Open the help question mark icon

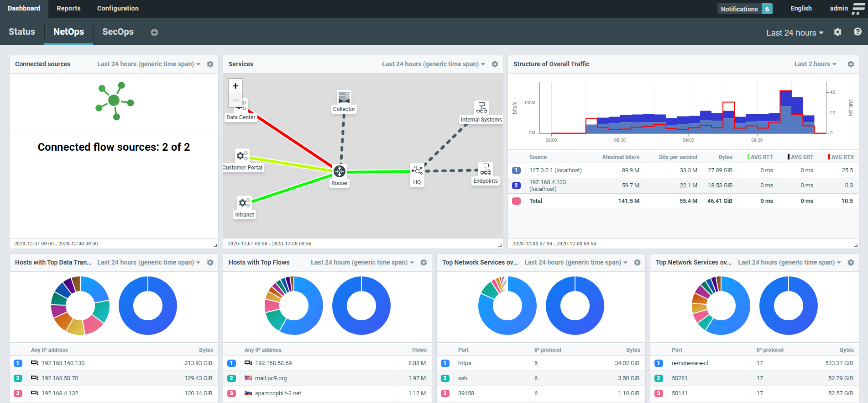pos(858,32)
